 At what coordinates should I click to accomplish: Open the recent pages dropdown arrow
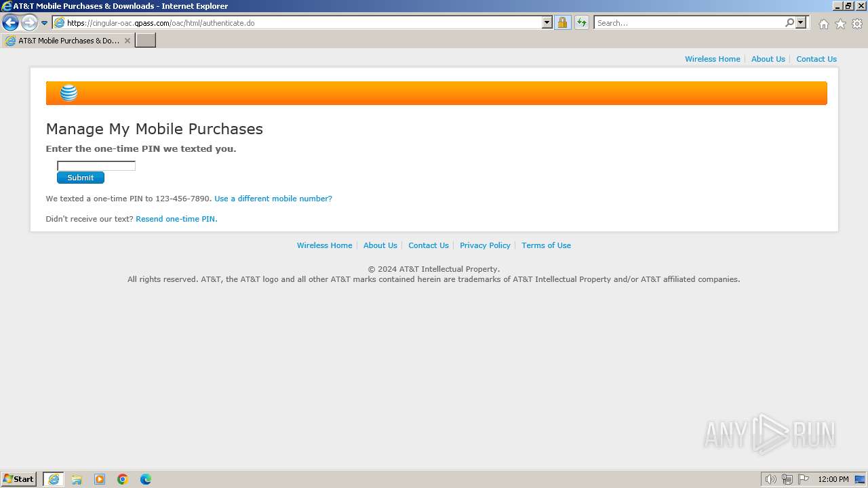pyautogui.click(x=45, y=23)
